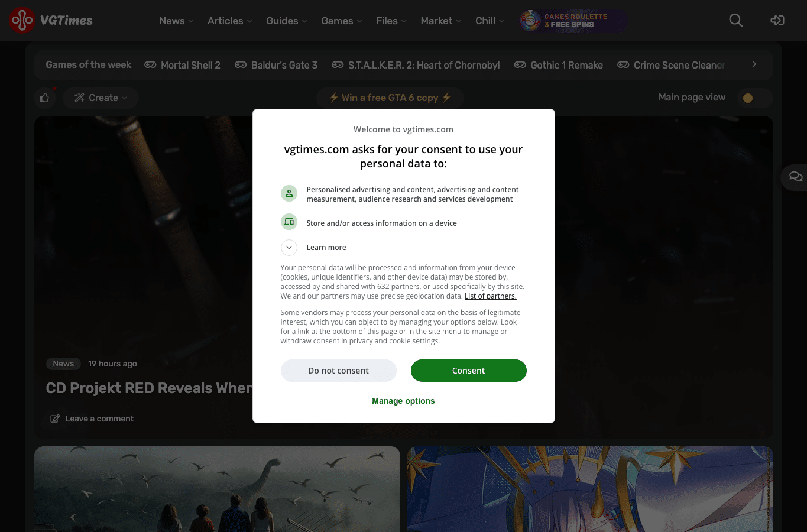This screenshot has height=532, width=807.
Task: Click the Main page view label
Action: 692,98
